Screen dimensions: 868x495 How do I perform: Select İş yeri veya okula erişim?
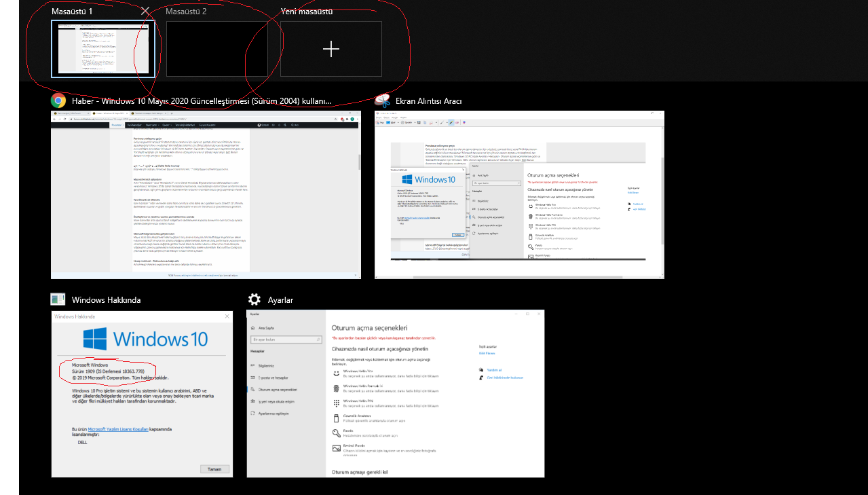[x=276, y=401]
